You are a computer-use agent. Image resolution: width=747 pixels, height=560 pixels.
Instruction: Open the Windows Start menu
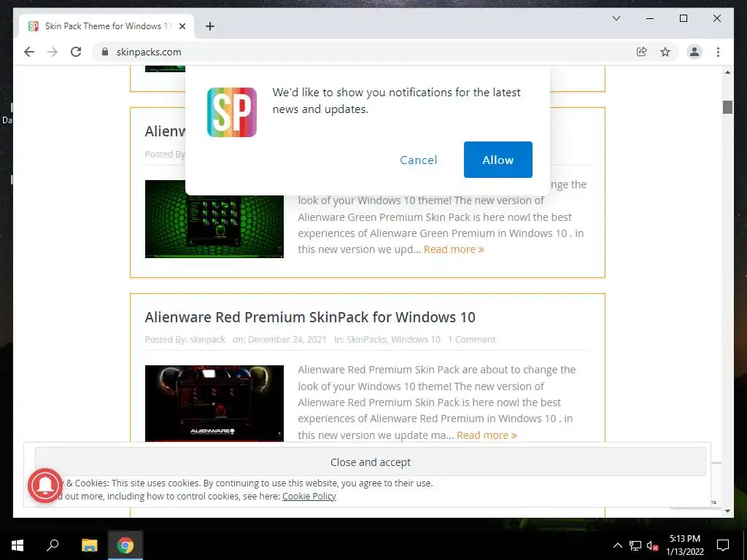18,545
